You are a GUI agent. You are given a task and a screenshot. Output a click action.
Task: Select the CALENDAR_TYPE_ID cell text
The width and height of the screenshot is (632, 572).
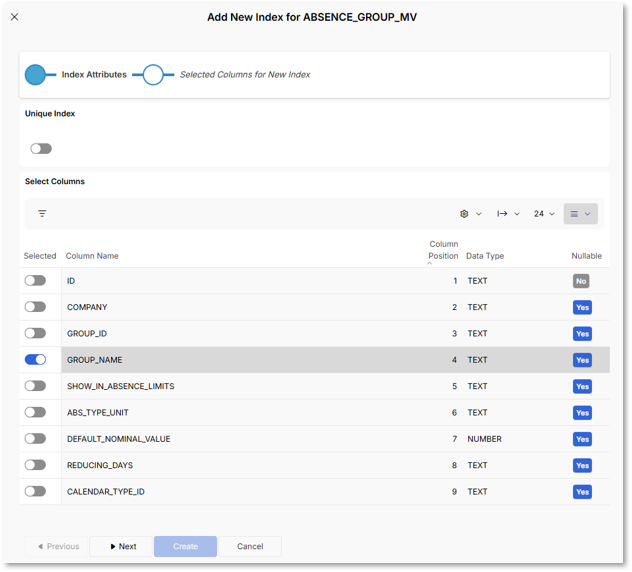106,492
